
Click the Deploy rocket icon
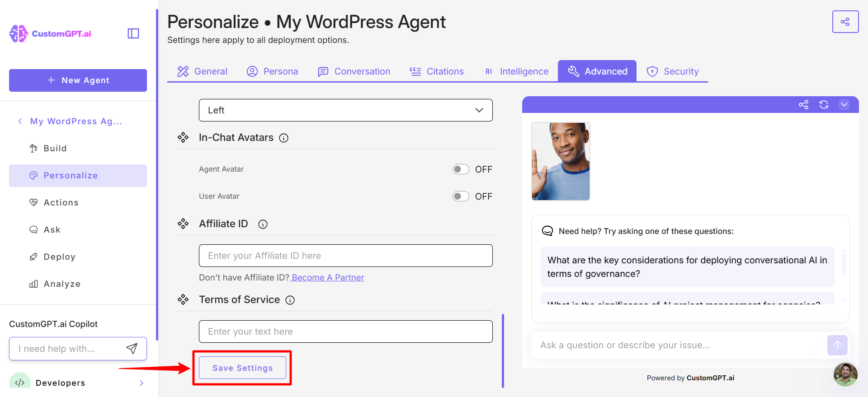pos(33,257)
